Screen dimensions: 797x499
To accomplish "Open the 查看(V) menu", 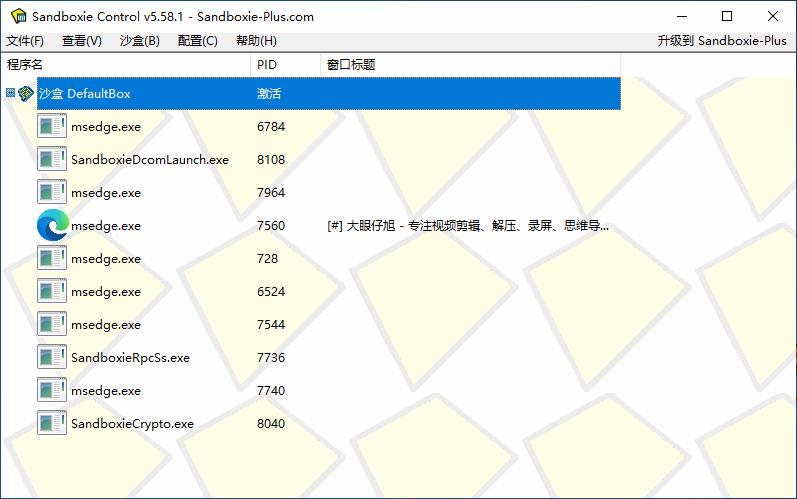I will tap(82, 41).
